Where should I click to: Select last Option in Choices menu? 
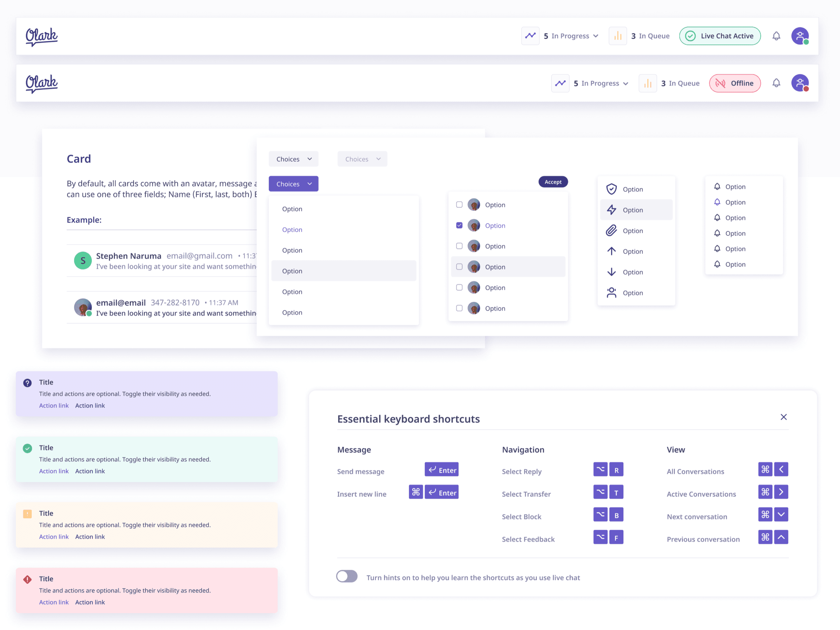344,312
